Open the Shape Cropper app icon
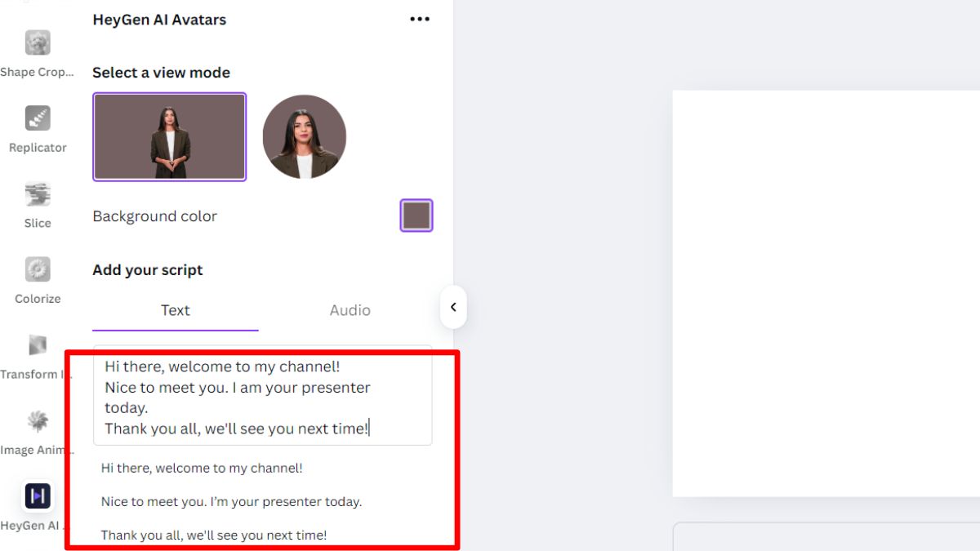980x551 pixels. tap(38, 42)
